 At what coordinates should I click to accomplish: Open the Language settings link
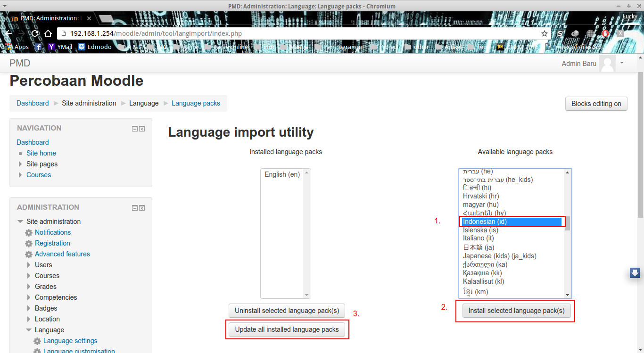70,341
